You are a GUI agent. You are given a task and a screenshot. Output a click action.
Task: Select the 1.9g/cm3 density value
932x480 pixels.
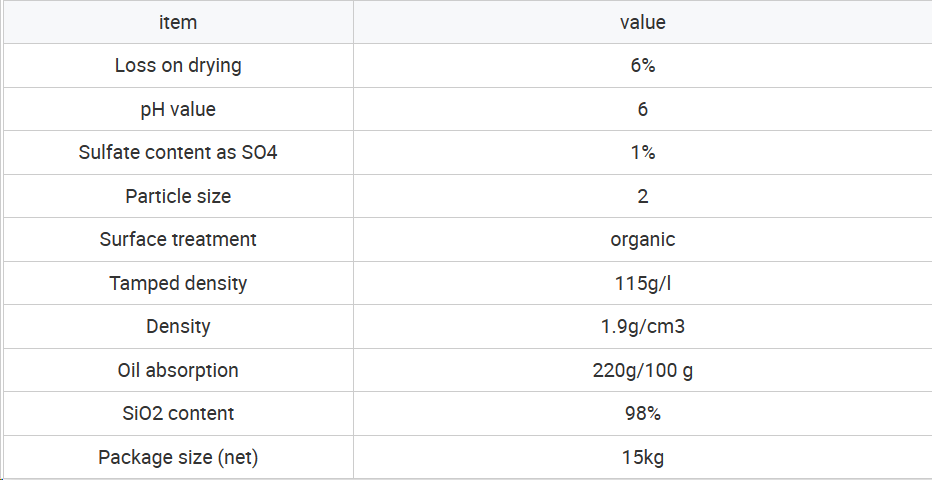click(x=643, y=327)
